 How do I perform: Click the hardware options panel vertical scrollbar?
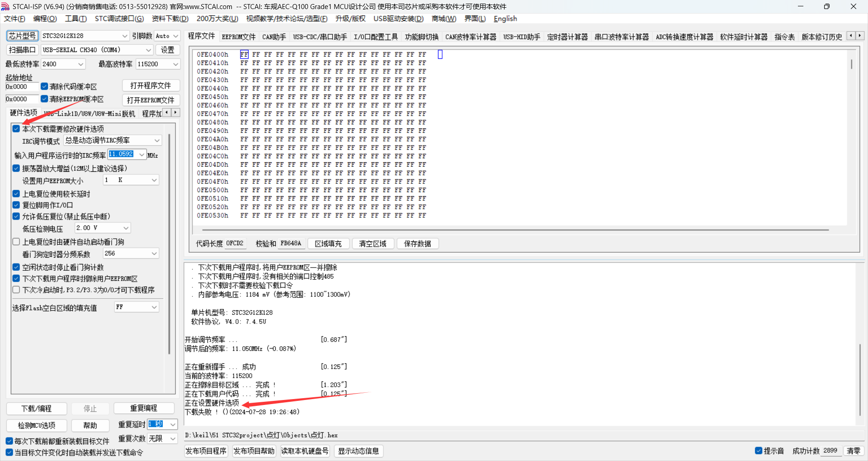[169, 244]
